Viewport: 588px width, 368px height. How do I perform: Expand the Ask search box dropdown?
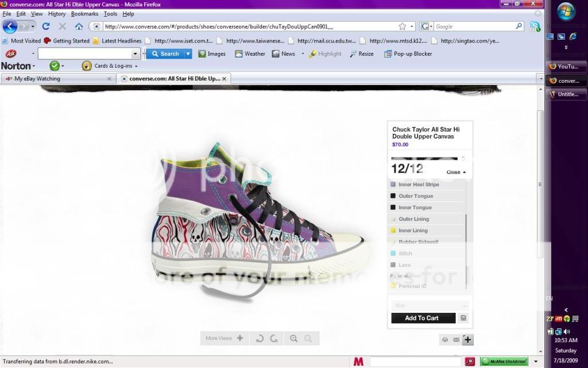(x=136, y=53)
